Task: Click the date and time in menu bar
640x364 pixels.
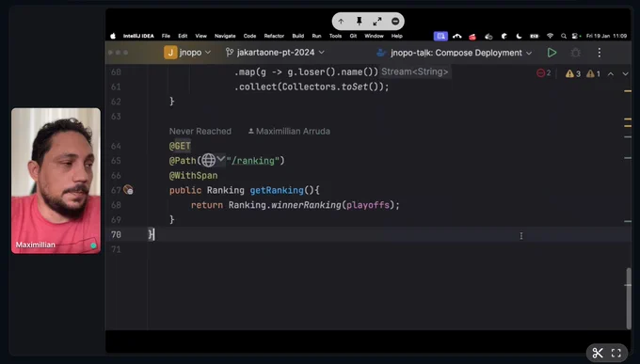Action: 606,36
